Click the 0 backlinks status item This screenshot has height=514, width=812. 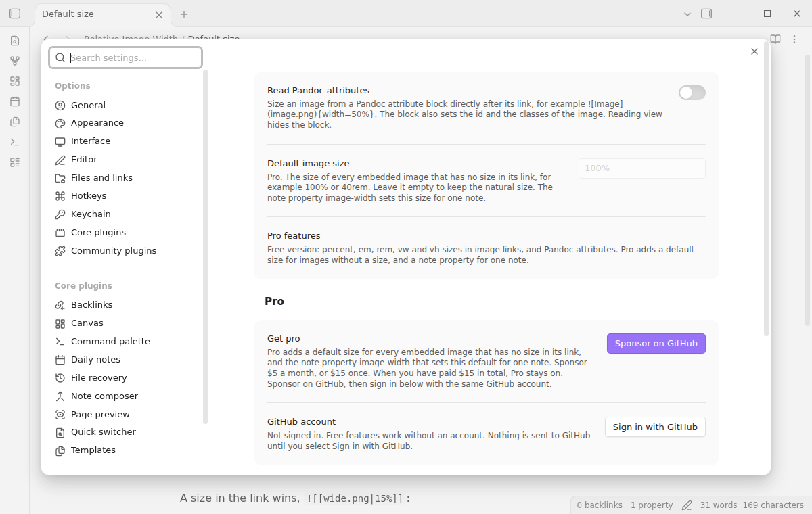(x=600, y=505)
